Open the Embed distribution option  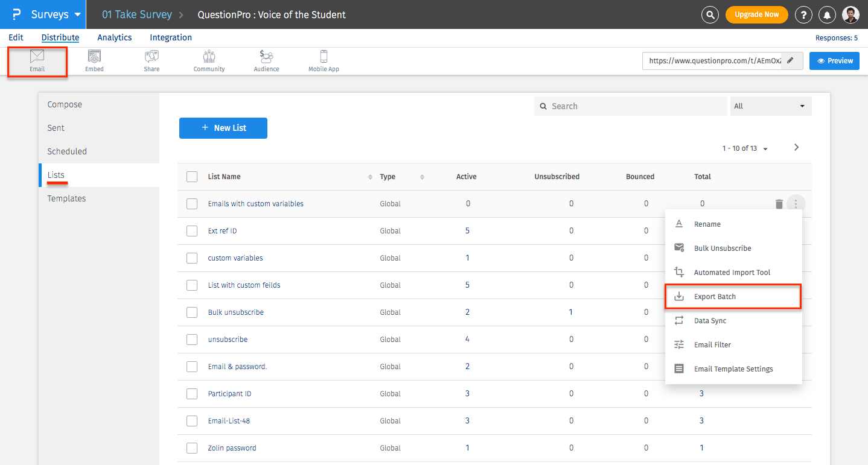94,61
